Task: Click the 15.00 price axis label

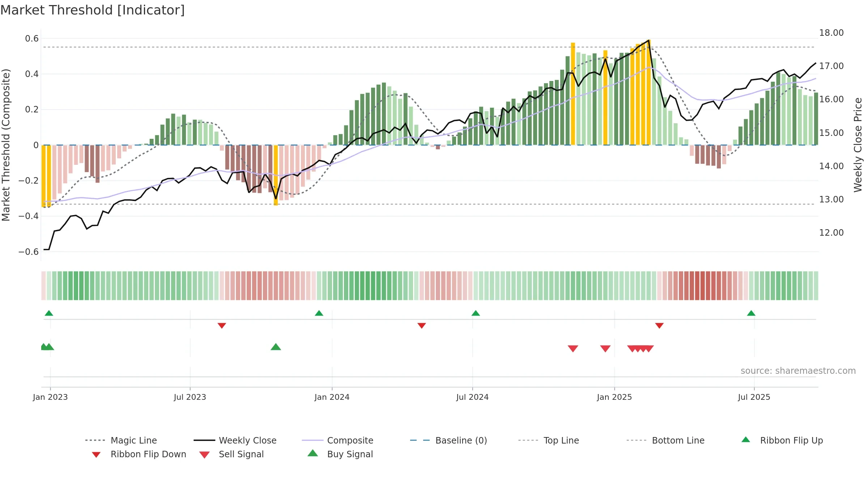Action: click(831, 133)
